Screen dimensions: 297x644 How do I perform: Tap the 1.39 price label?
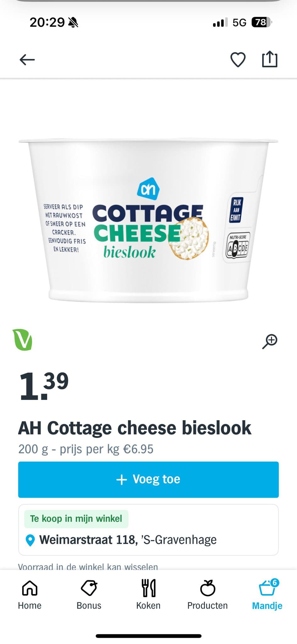44,386
